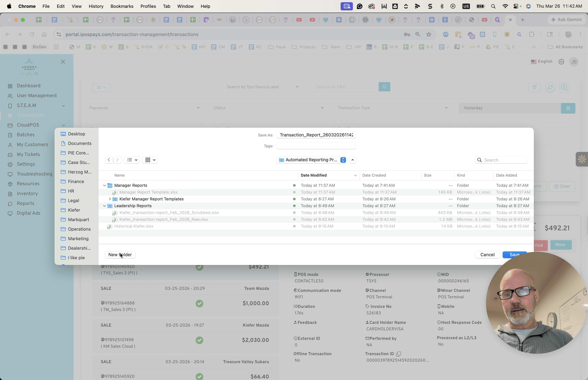Select Documents in the dialog sidebar

(x=76, y=143)
